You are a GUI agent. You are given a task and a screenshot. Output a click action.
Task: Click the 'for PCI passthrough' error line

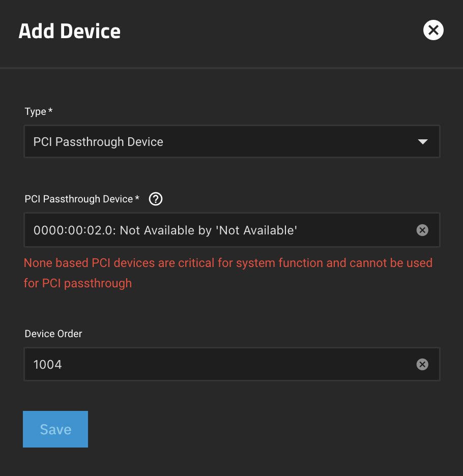(x=78, y=283)
